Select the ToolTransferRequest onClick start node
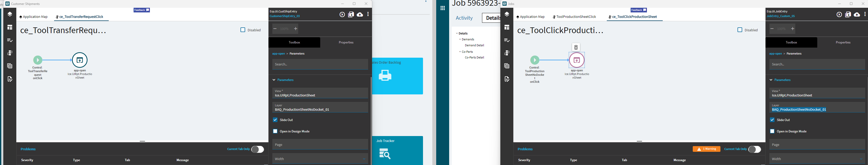The image size is (868, 165). point(38,60)
